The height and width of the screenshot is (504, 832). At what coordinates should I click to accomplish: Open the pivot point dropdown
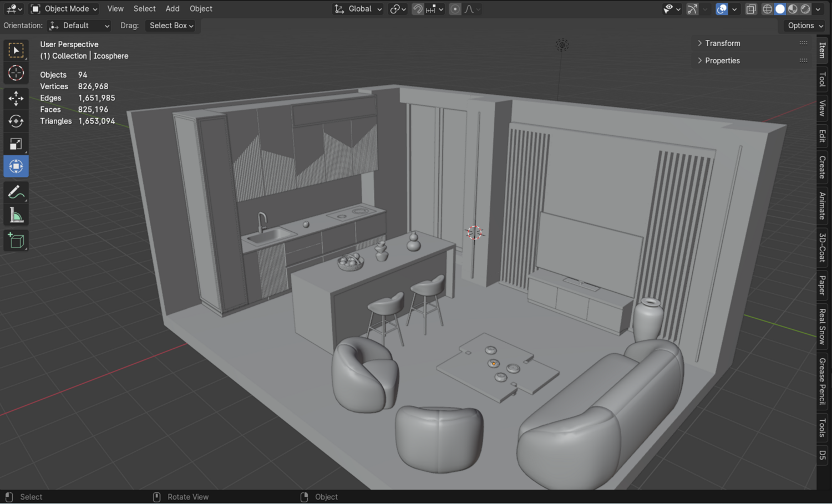[398, 9]
